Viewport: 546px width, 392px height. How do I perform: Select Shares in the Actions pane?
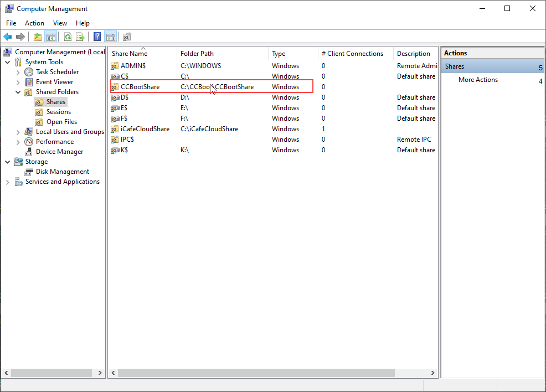(455, 66)
